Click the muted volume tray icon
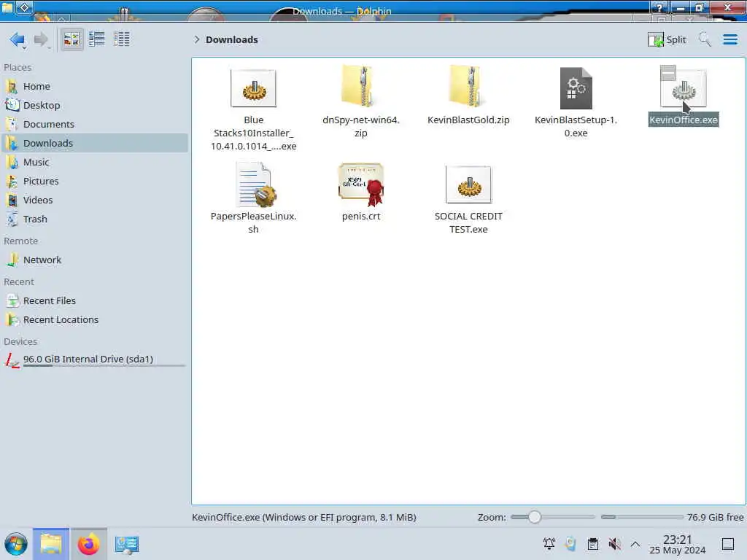Viewport: 747px width, 560px height. click(614, 544)
